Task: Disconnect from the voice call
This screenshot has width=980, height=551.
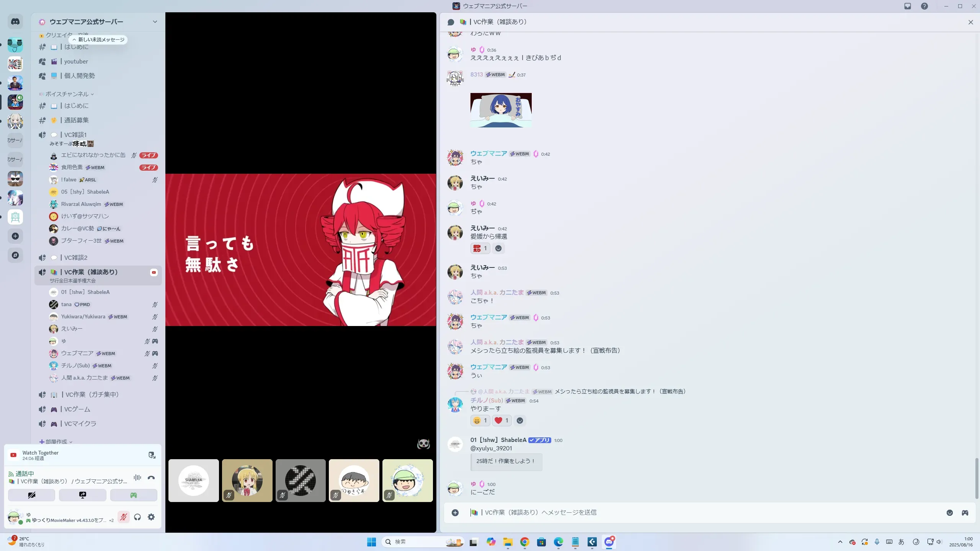Action: point(151,478)
